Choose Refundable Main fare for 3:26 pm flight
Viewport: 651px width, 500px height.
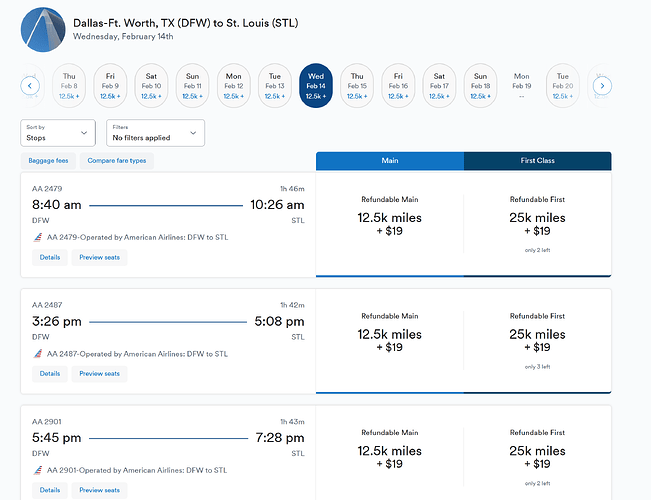pyautogui.click(x=389, y=341)
